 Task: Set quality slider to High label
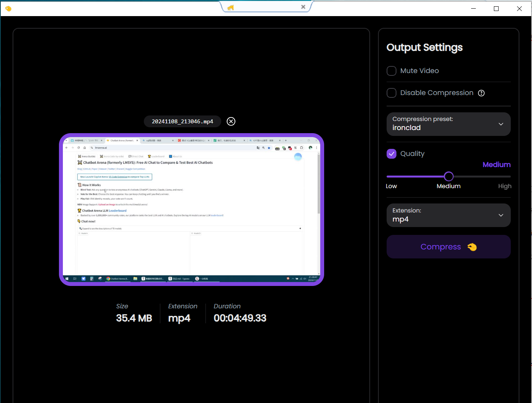click(505, 186)
